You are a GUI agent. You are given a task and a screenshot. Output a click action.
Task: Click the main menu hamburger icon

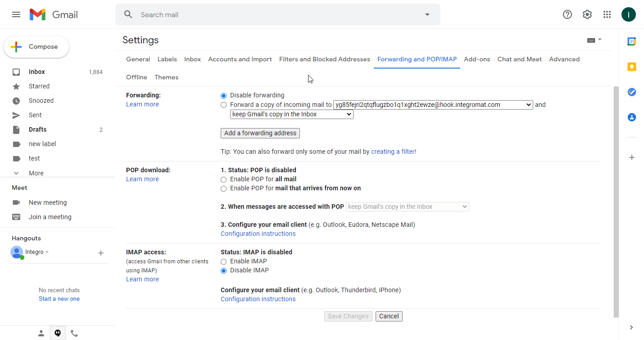[x=16, y=14]
